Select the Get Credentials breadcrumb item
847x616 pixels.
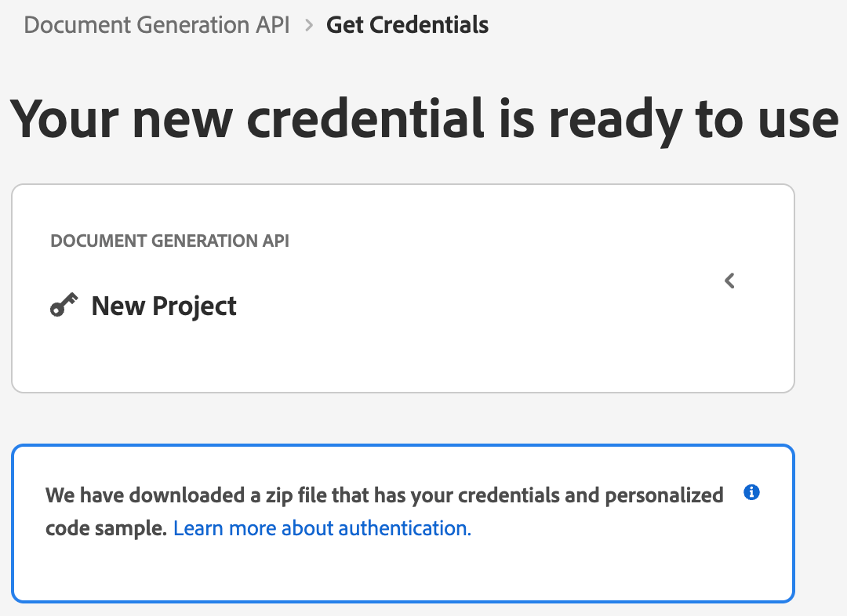point(407,25)
